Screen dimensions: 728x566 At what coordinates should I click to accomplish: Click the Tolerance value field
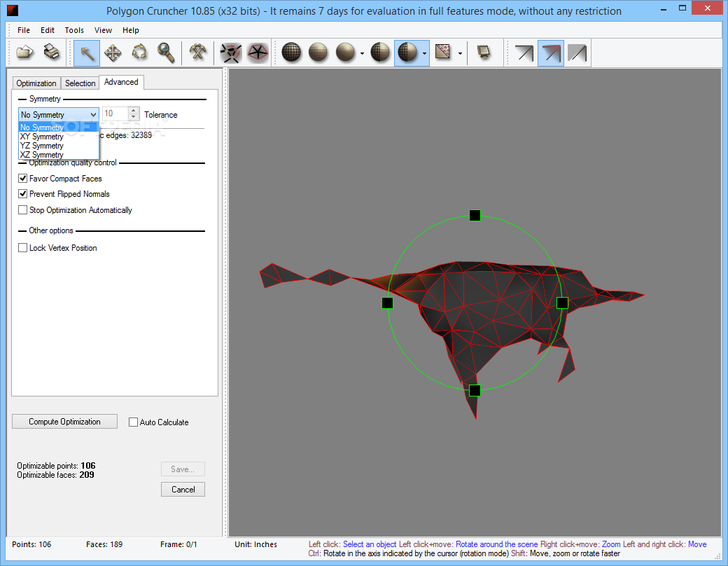pyautogui.click(x=115, y=114)
